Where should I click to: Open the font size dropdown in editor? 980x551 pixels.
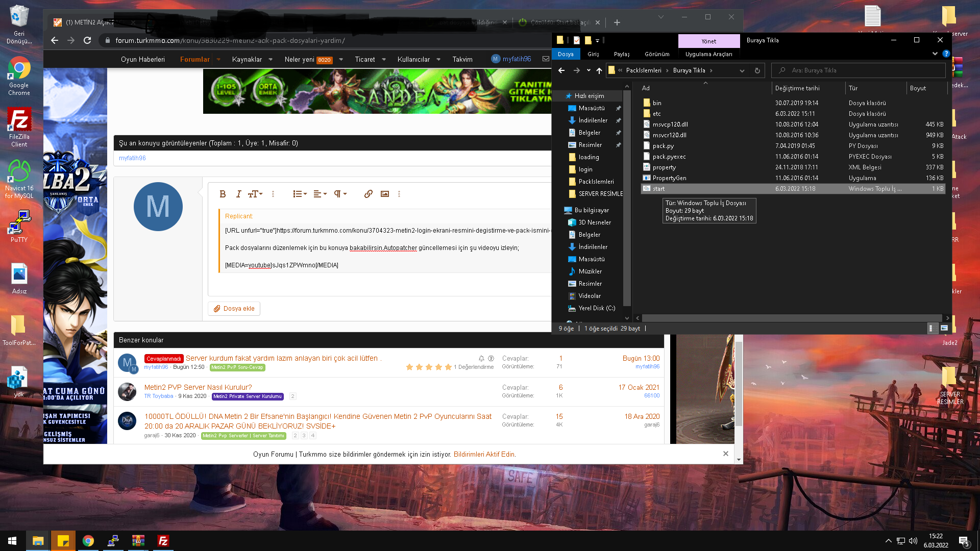point(255,194)
